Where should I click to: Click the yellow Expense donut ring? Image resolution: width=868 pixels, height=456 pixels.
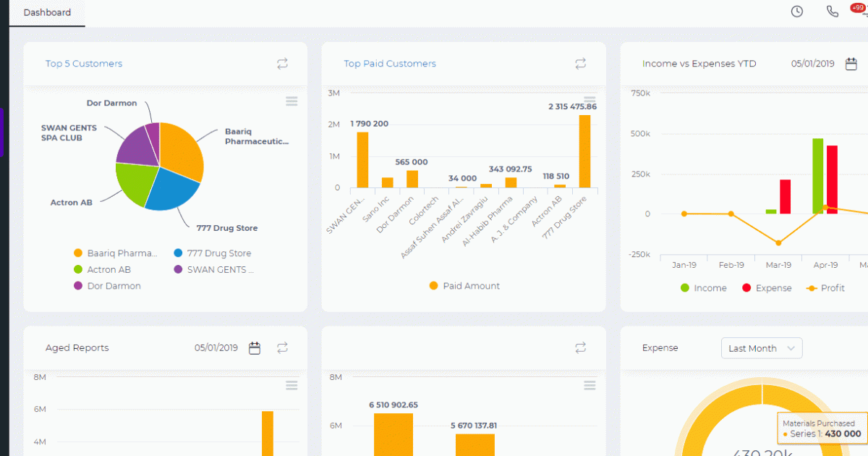coord(716,409)
